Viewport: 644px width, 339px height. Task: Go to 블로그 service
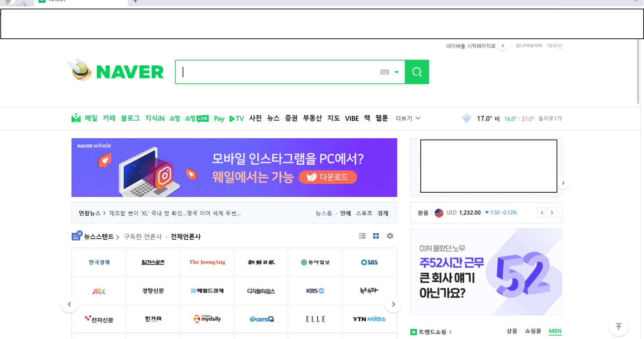tap(130, 118)
